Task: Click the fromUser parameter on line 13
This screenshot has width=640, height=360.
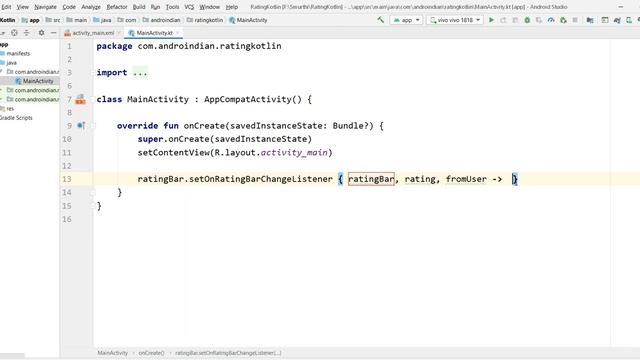Action: (x=466, y=179)
